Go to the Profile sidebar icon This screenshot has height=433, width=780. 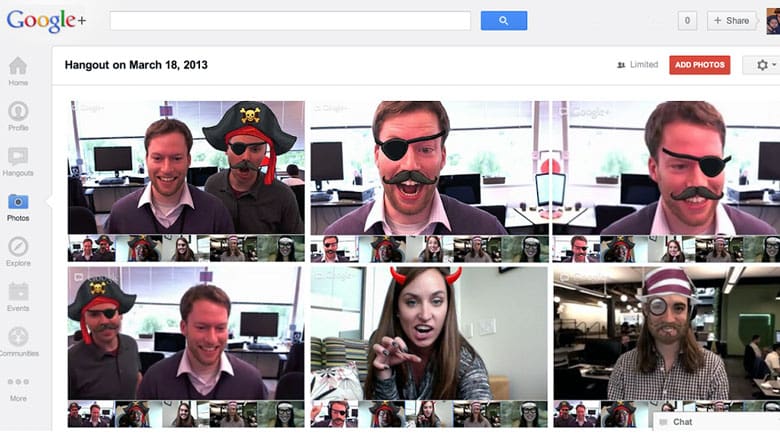(x=18, y=114)
